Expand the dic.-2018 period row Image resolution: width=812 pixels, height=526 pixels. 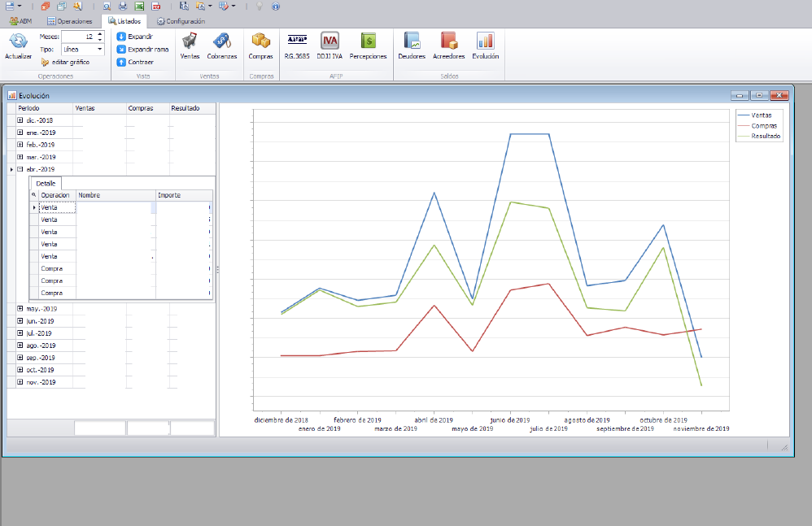pos(20,120)
